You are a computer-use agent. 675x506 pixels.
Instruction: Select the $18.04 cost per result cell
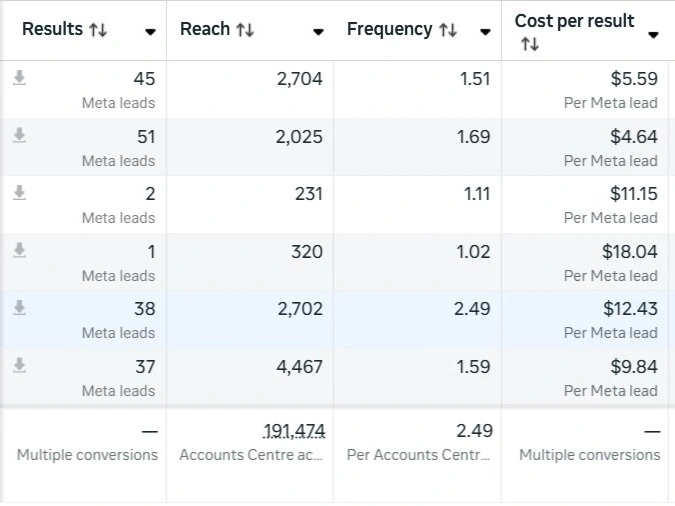(x=629, y=252)
